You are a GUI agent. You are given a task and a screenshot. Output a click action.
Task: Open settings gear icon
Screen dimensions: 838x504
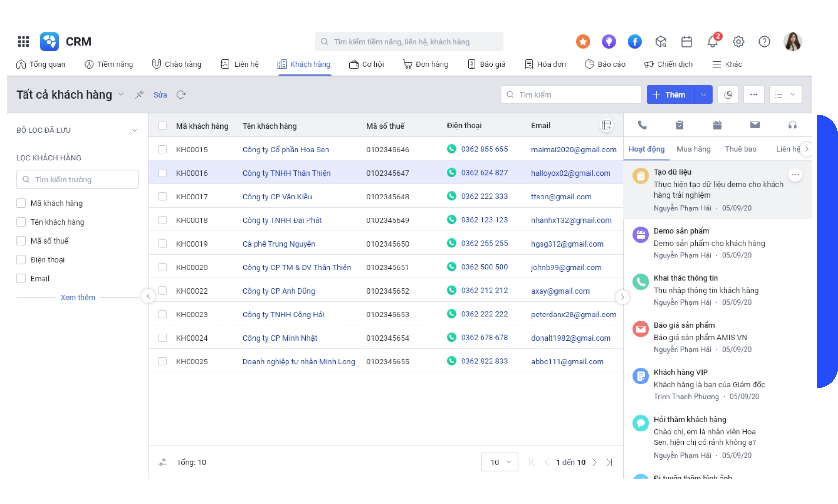[x=738, y=42]
